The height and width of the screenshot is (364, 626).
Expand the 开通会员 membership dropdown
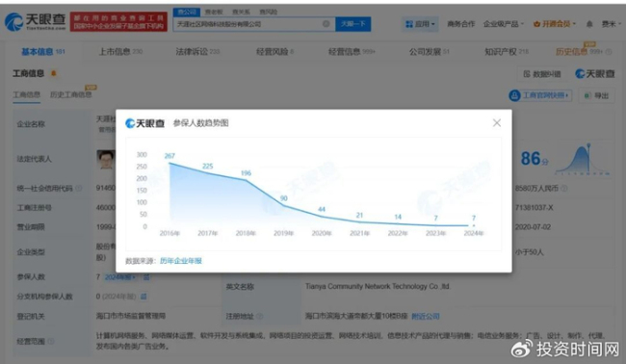tap(555, 24)
